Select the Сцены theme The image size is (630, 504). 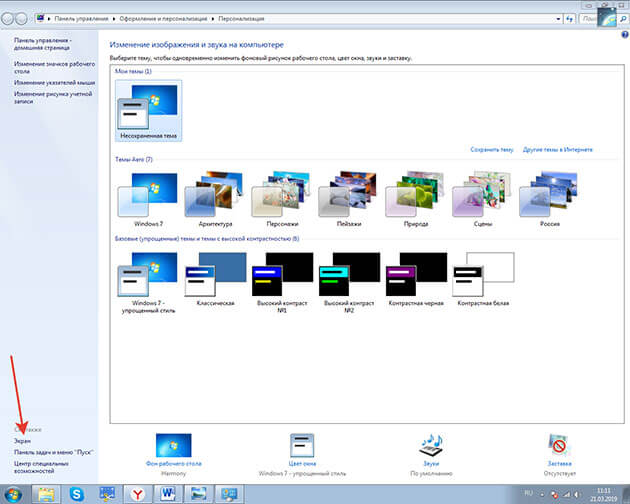[483, 200]
